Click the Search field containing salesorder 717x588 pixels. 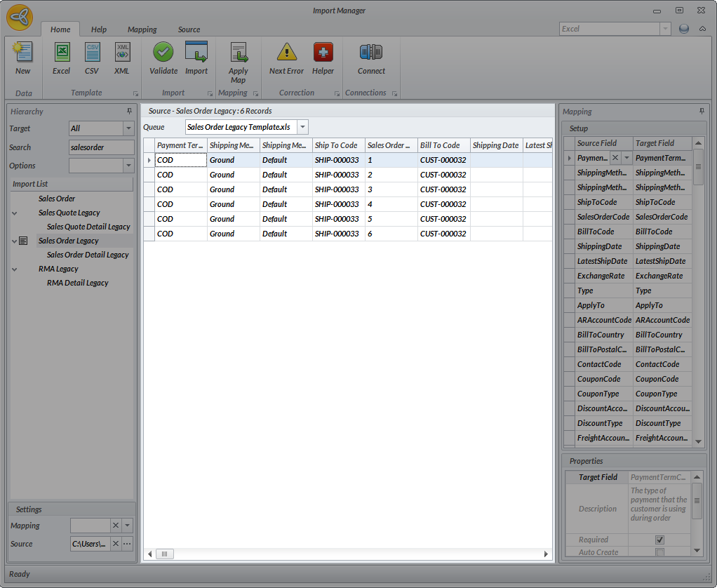[101, 147]
